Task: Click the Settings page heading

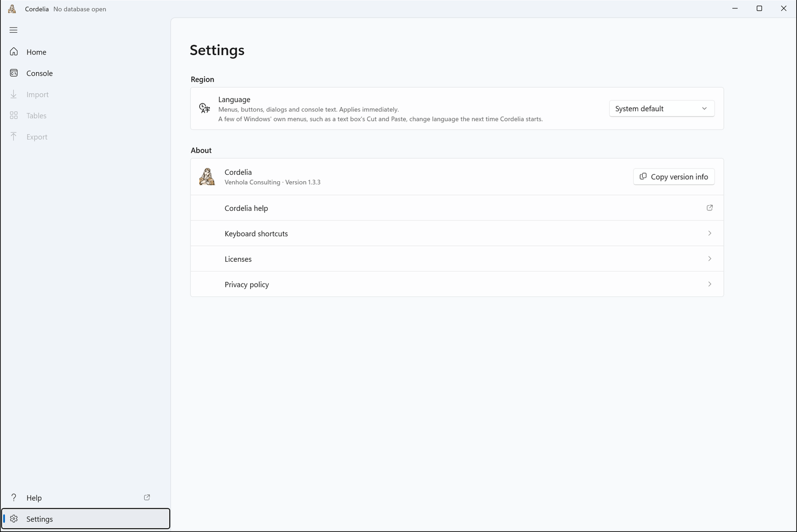Action: coord(217,50)
